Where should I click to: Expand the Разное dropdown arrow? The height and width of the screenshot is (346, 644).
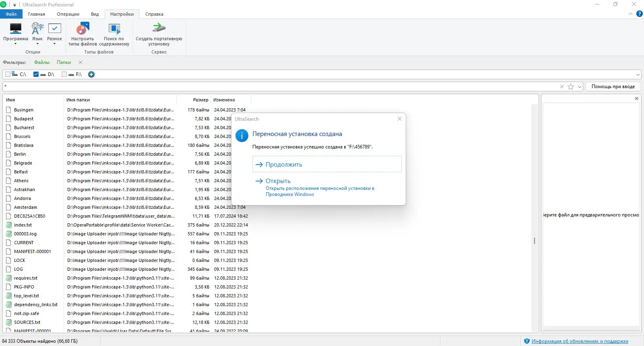click(54, 44)
